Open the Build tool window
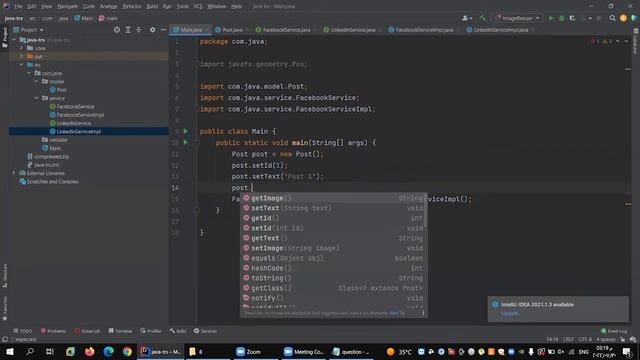The height and width of the screenshot is (360, 640). point(178,331)
